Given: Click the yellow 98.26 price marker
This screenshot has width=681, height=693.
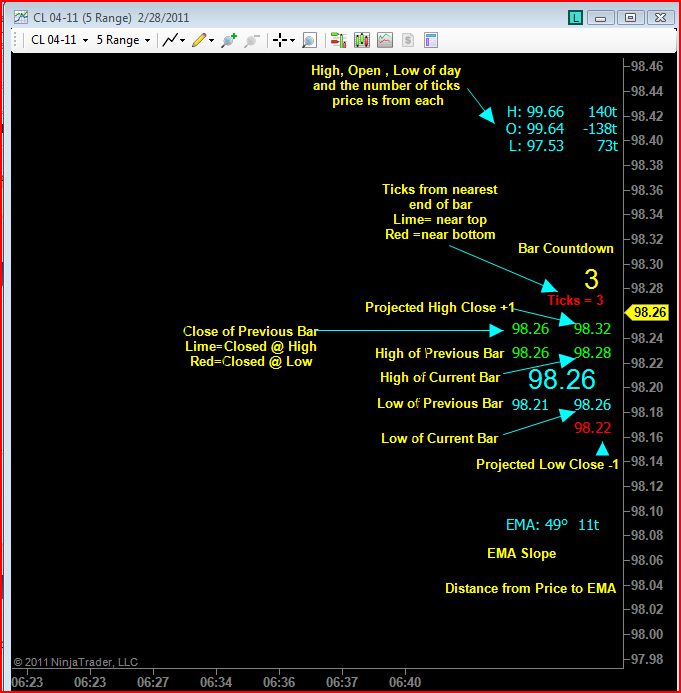Looking at the screenshot, I should point(647,312).
